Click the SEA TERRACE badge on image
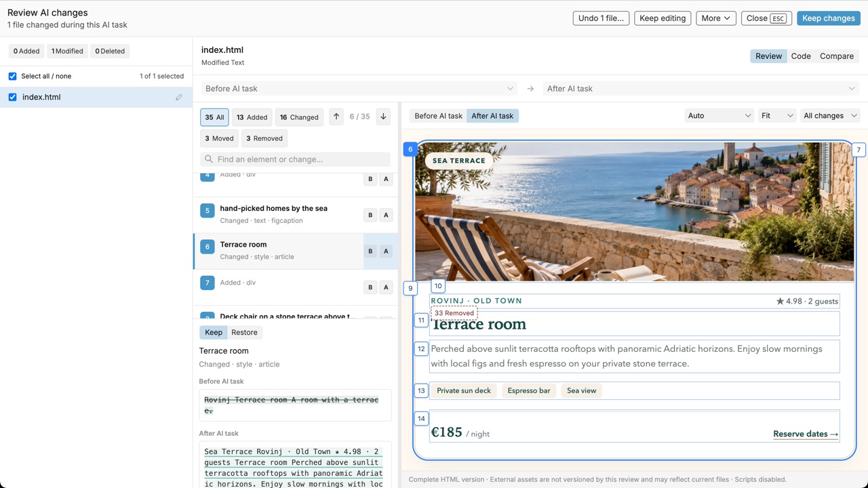The height and width of the screenshot is (488, 868). coord(459,161)
